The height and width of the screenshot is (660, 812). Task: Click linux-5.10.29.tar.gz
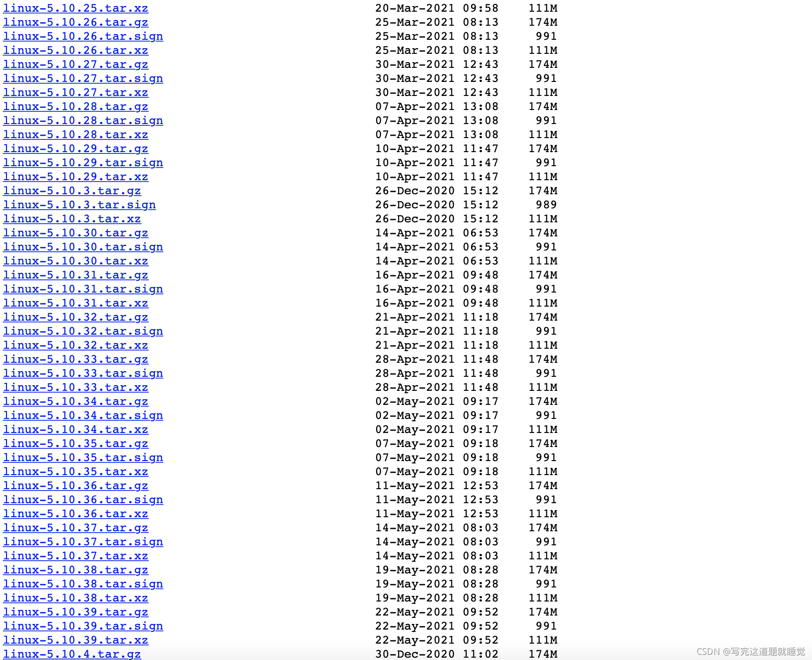[76, 149]
